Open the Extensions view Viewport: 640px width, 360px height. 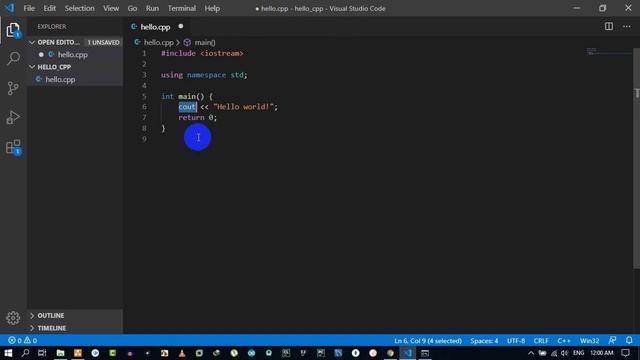point(13,147)
